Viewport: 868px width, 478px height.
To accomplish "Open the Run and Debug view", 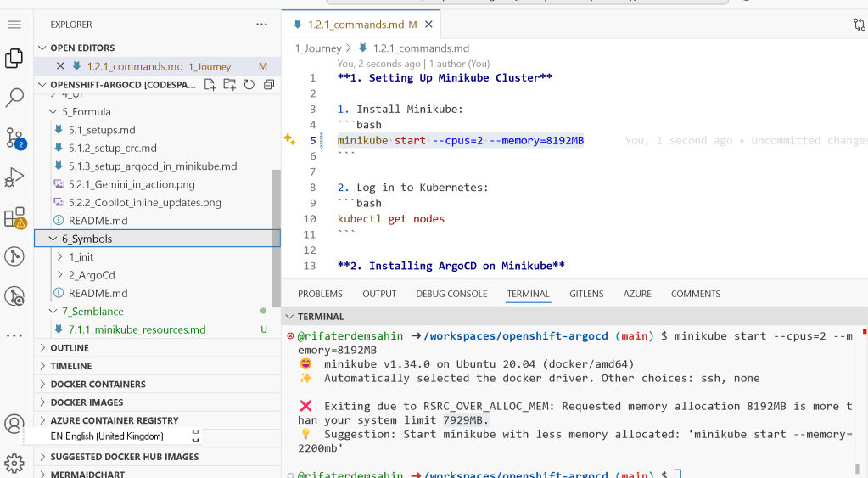I will (x=14, y=177).
